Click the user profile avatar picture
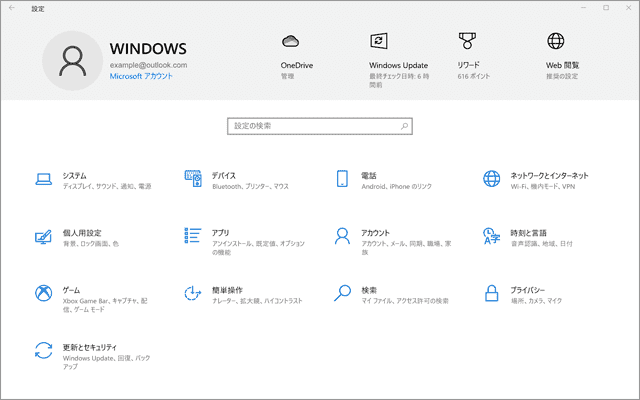Viewport: 640px width, 400px height. pos(73,61)
